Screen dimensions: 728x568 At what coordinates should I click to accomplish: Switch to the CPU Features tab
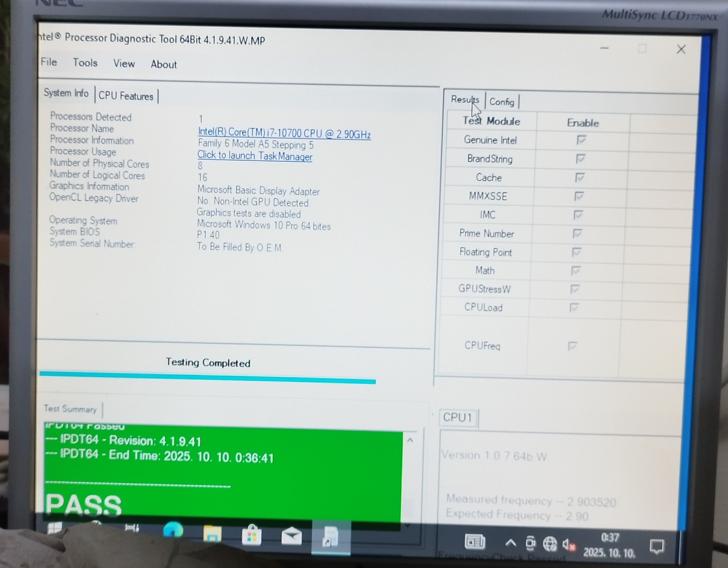(x=126, y=96)
